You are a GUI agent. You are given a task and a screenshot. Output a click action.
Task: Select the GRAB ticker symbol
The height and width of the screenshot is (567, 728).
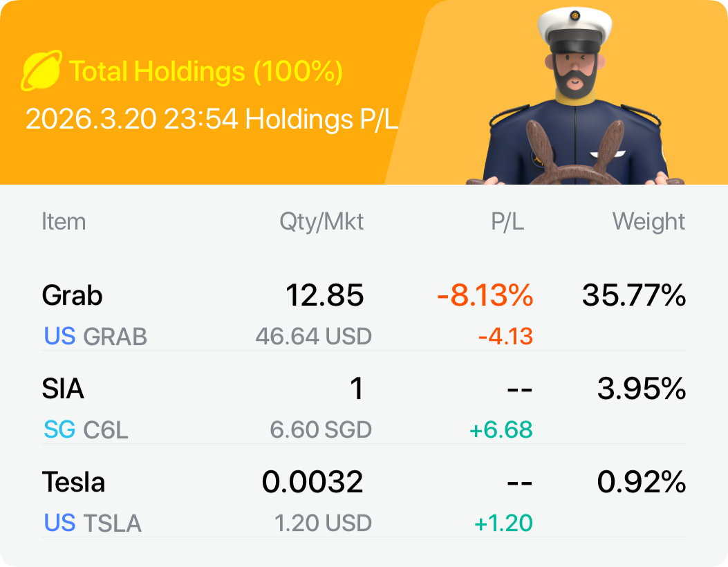tap(115, 337)
